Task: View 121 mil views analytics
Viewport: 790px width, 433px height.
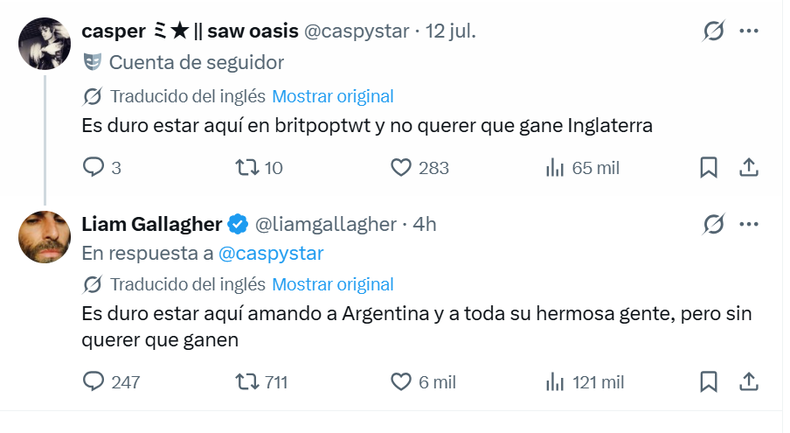Action: click(585, 382)
